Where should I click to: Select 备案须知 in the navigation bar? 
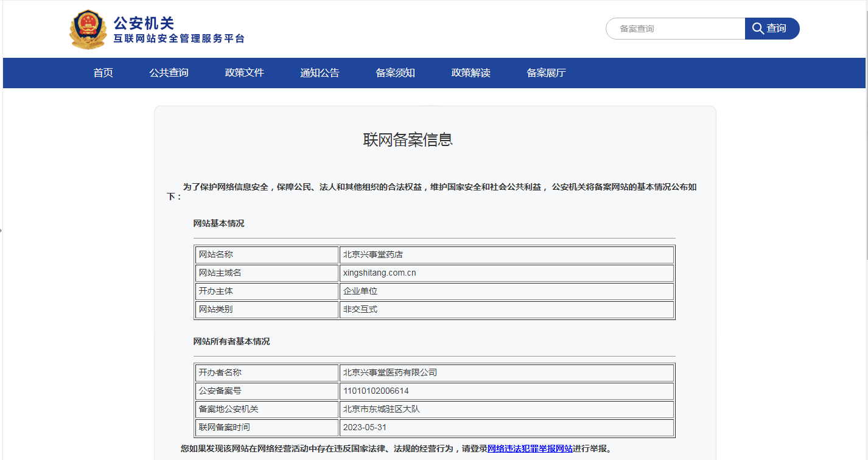[395, 73]
